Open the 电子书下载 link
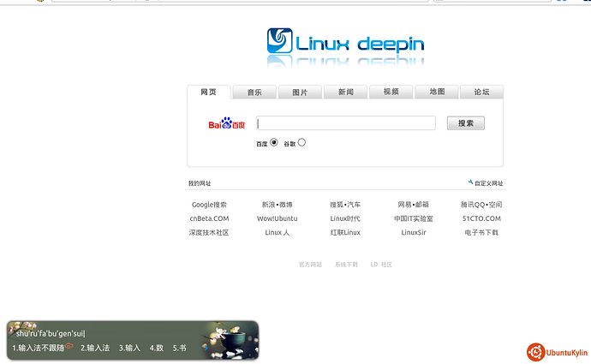591x364 pixels. (x=481, y=232)
